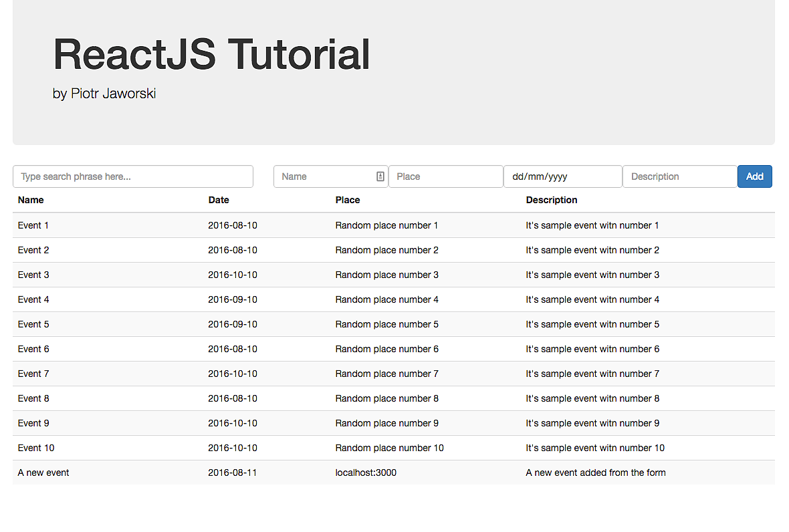Viewport: 789px width, 532px height.
Task: Focus the Place input field
Action: [x=446, y=176]
